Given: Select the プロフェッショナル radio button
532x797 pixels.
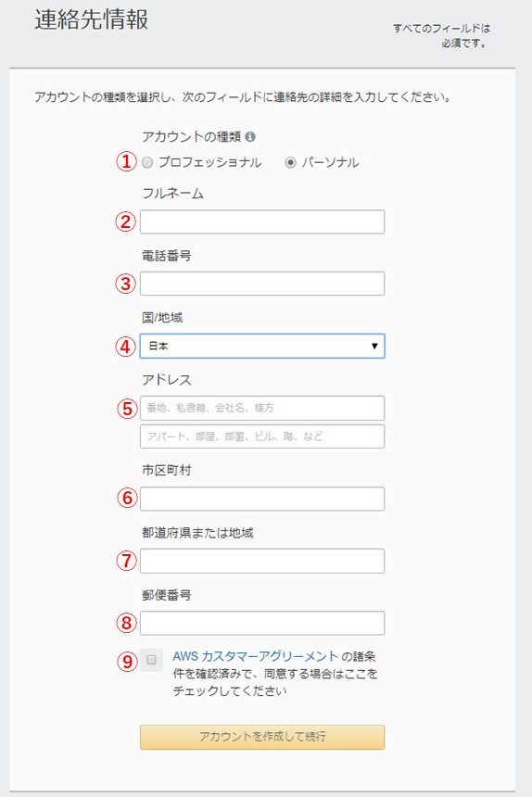Looking at the screenshot, I should (147, 163).
